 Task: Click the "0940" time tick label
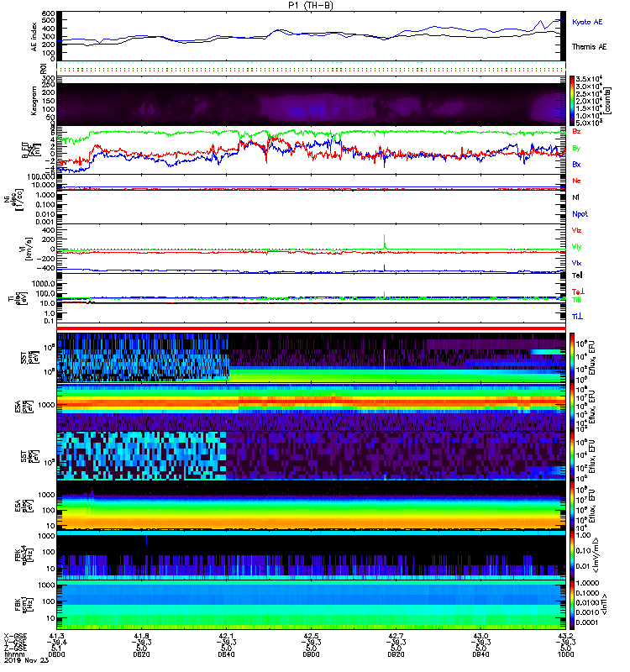point(480,654)
